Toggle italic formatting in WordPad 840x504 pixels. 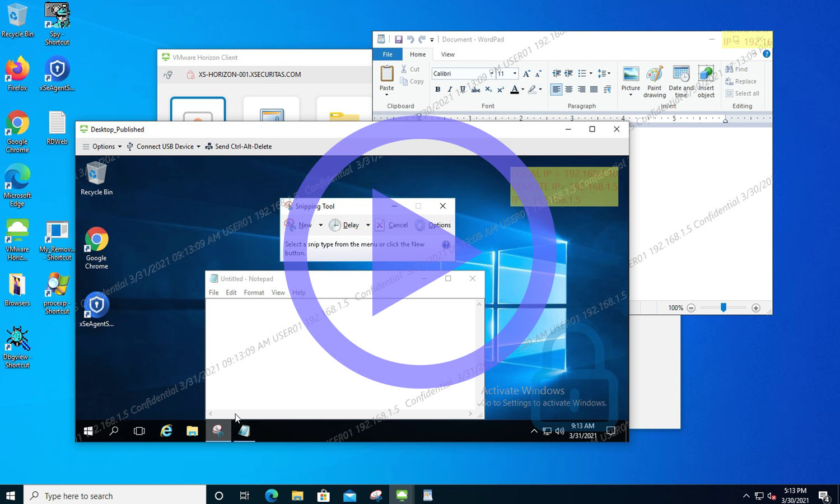[x=450, y=90]
